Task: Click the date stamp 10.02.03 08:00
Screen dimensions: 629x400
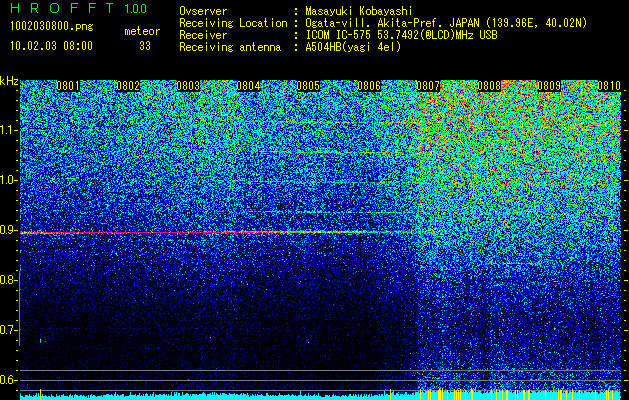Action: pyautogui.click(x=51, y=46)
